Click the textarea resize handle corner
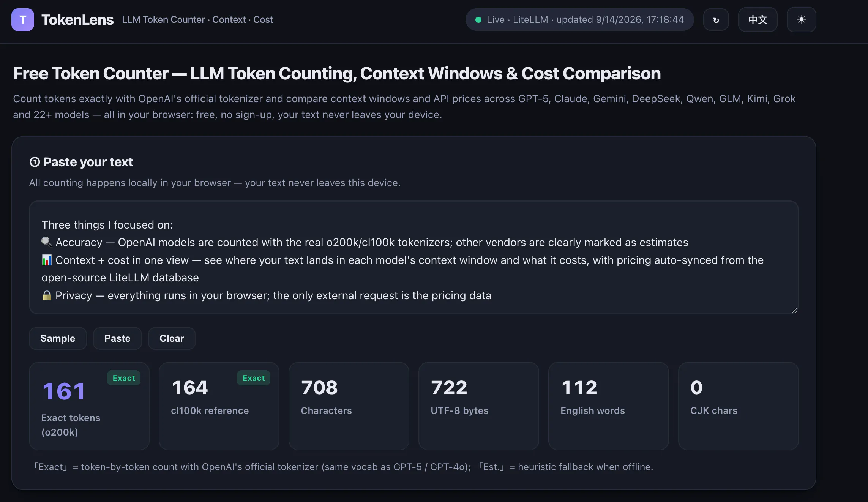Image resolution: width=868 pixels, height=502 pixels. [794, 310]
